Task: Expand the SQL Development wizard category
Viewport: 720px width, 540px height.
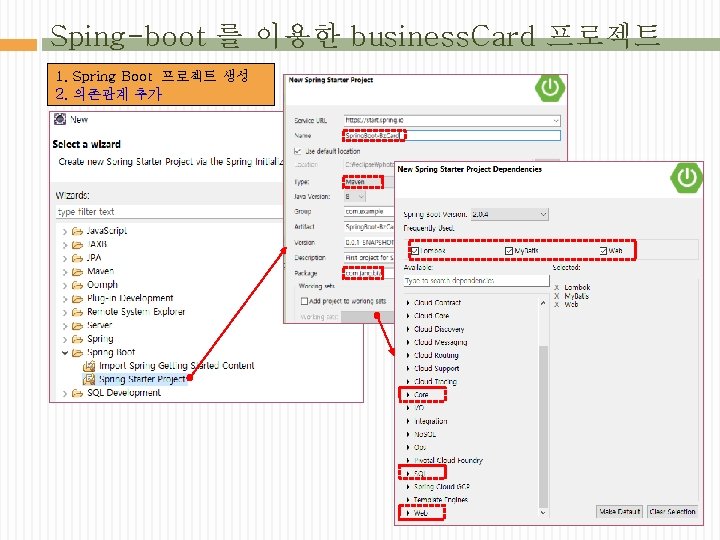Action: pos(65,394)
